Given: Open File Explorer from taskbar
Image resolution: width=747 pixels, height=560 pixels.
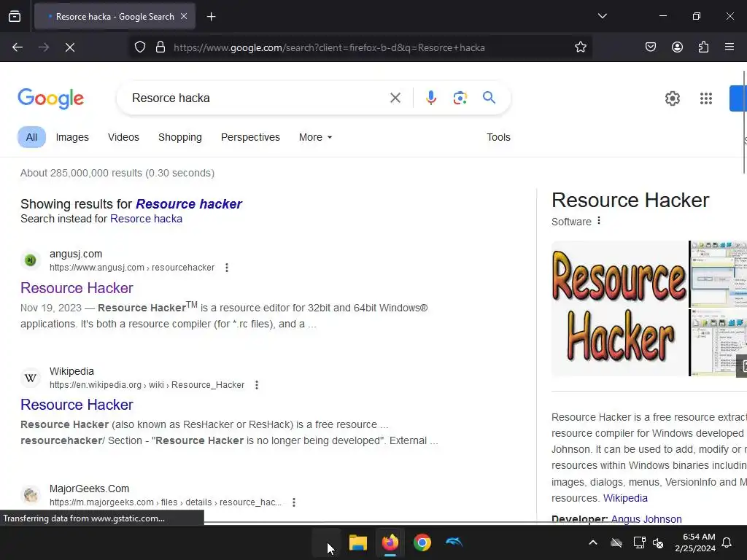Looking at the screenshot, I should (x=357, y=542).
